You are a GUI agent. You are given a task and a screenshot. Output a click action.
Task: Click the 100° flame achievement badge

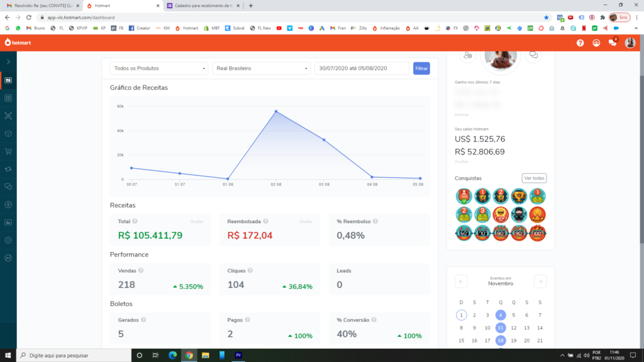pos(537,233)
